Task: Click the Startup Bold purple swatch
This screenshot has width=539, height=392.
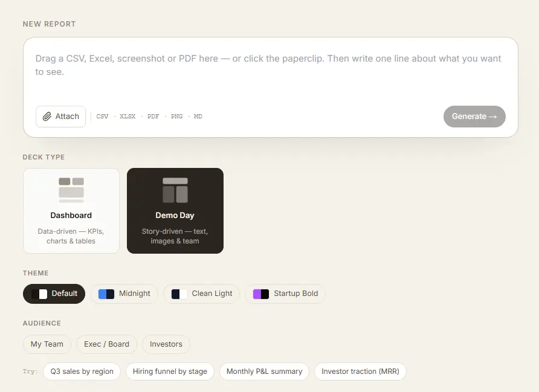Action: (x=261, y=294)
